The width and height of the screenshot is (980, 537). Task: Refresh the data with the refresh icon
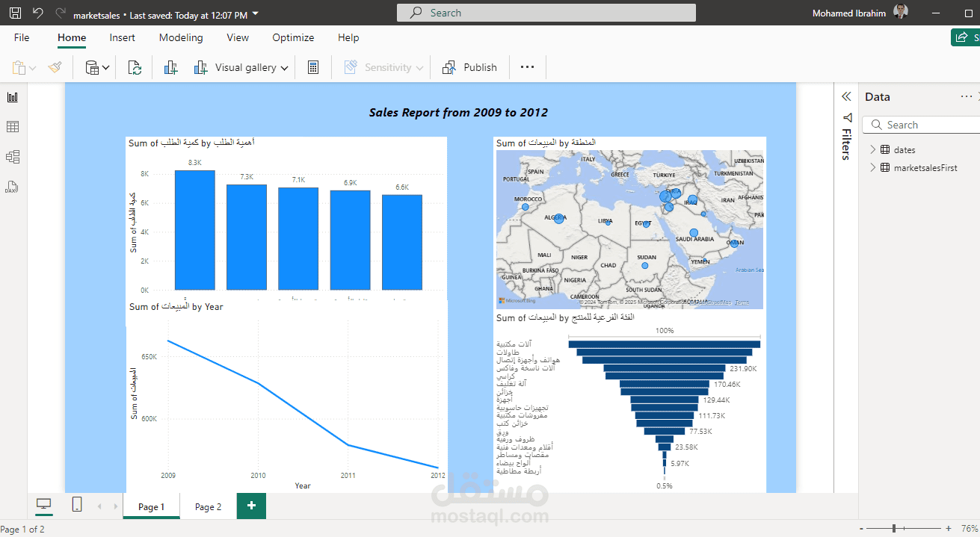coord(135,67)
